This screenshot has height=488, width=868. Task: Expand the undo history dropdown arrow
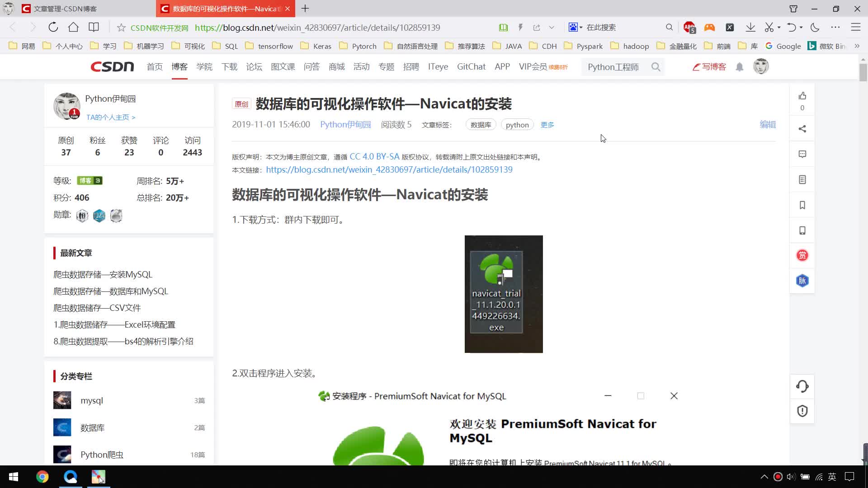[x=801, y=28]
